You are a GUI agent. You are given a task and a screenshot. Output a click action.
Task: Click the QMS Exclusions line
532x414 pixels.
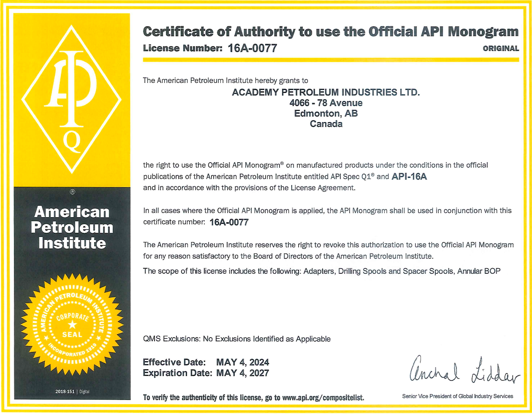[x=237, y=339]
